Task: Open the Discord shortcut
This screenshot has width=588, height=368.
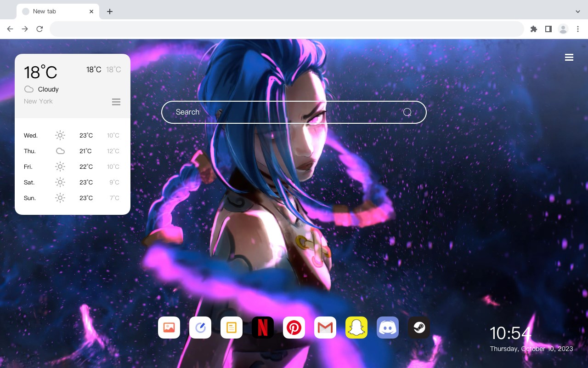Action: click(x=388, y=328)
